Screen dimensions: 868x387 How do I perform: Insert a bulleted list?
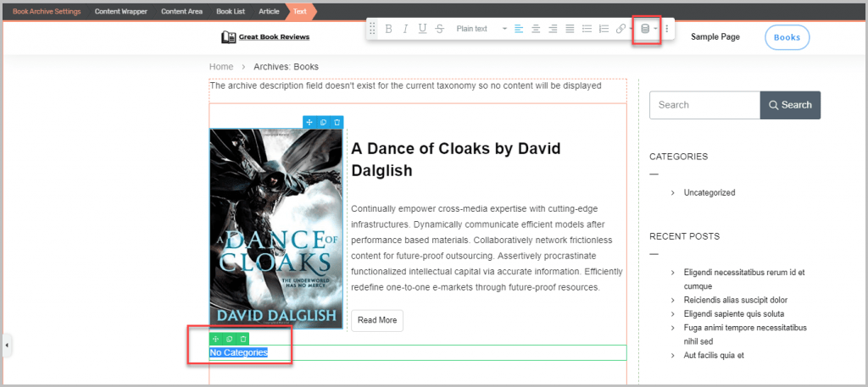tap(587, 29)
